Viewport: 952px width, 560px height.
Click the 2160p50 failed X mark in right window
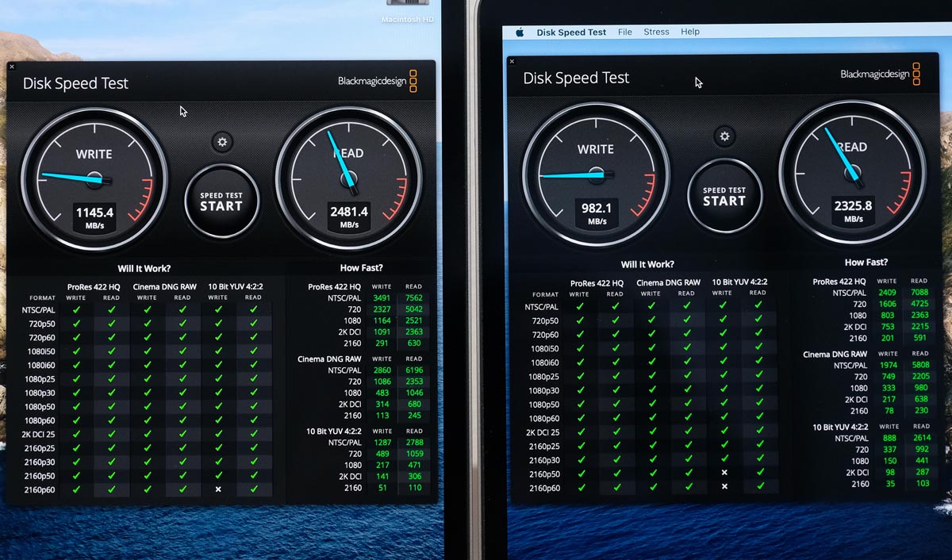pyautogui.click(x=724, y=472)
